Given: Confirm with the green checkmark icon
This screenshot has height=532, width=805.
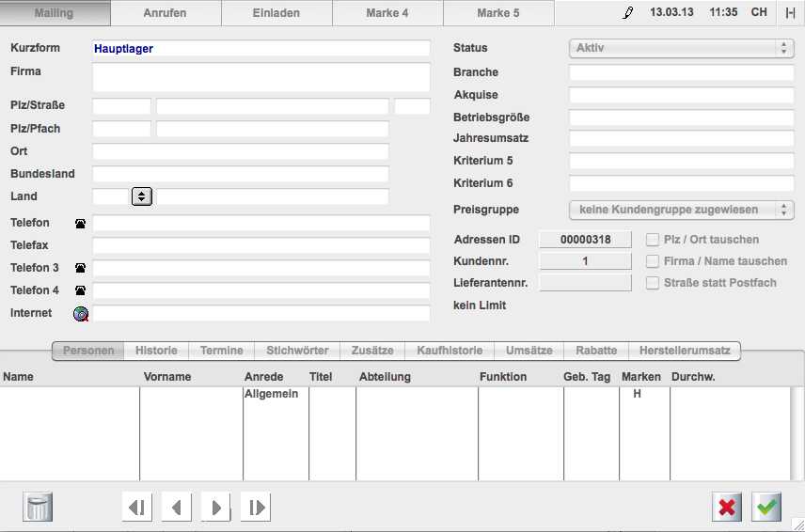Looking at the screenshot, I should [767, 508].
